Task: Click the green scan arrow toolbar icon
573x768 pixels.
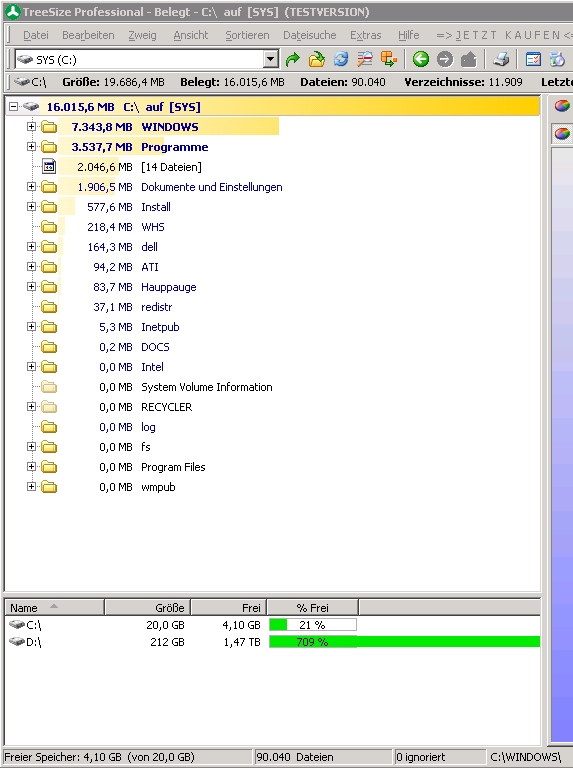Action: [x=293, y=60]
